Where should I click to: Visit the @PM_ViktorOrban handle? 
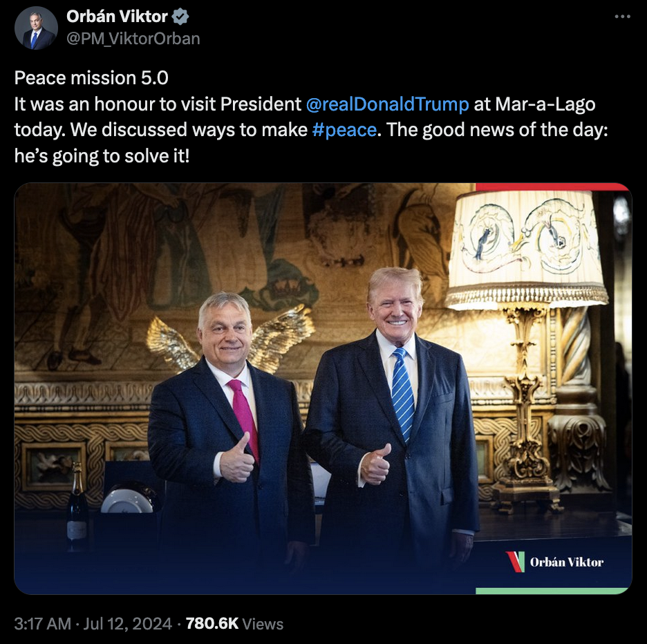tap(133, 39)
